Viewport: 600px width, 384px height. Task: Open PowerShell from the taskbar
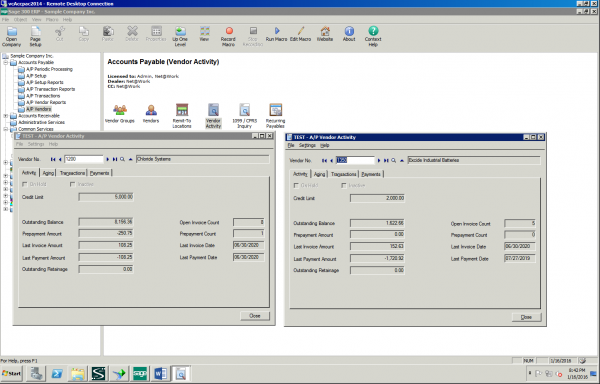click(57, 373)
